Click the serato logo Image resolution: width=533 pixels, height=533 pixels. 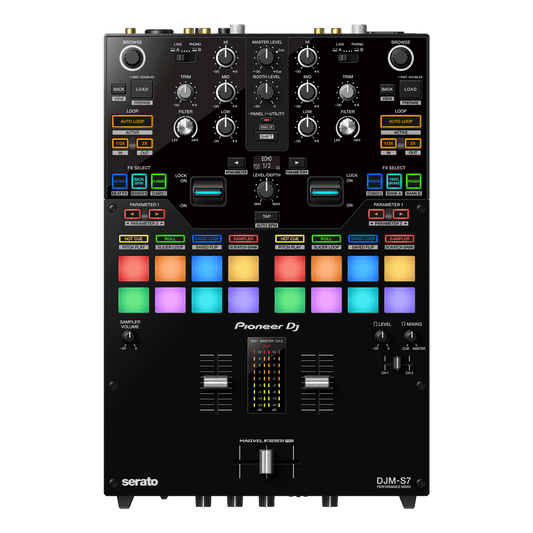(x=140, y=482)
